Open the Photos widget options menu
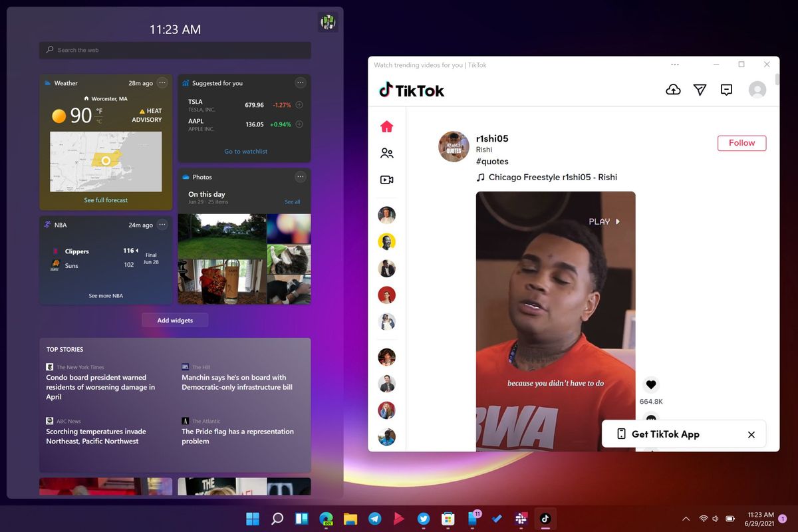798x532 pixels. point(300,176)
